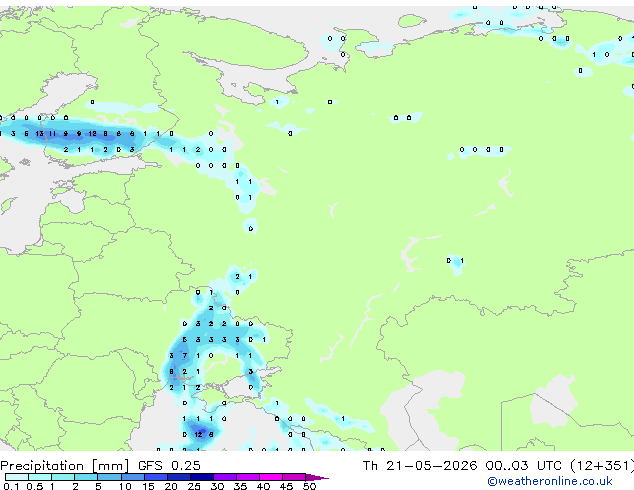Select the forecast run text (12+351)
The height and width of the screenshot is (490, 634).
(602, 466)
